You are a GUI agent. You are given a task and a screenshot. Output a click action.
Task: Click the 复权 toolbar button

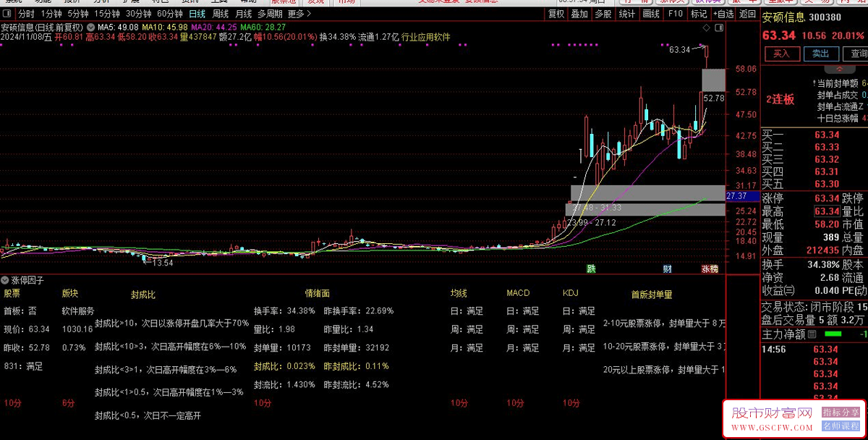556,14
